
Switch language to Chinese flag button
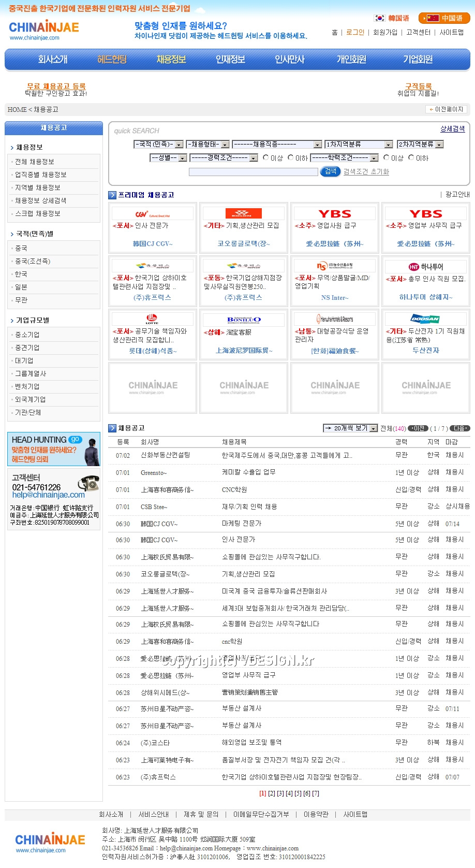(444, 18)
